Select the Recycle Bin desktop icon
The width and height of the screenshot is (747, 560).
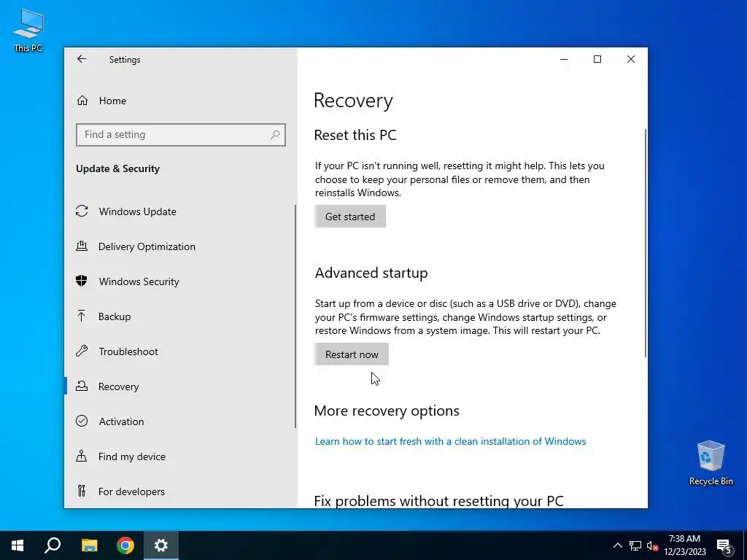tap(711, 463)
